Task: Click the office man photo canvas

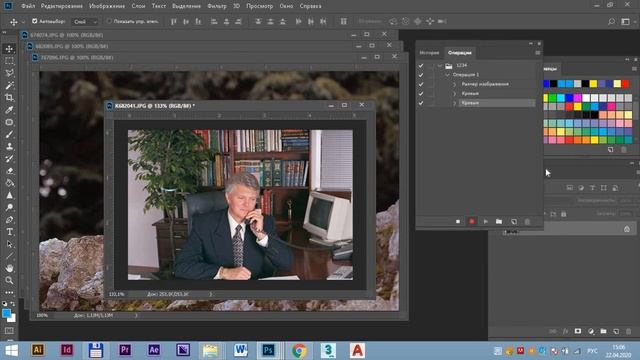Action: 240,205
